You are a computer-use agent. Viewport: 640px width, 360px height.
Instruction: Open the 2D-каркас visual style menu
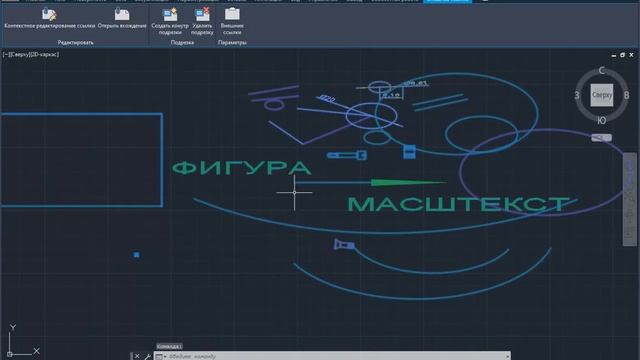(44, 54)
